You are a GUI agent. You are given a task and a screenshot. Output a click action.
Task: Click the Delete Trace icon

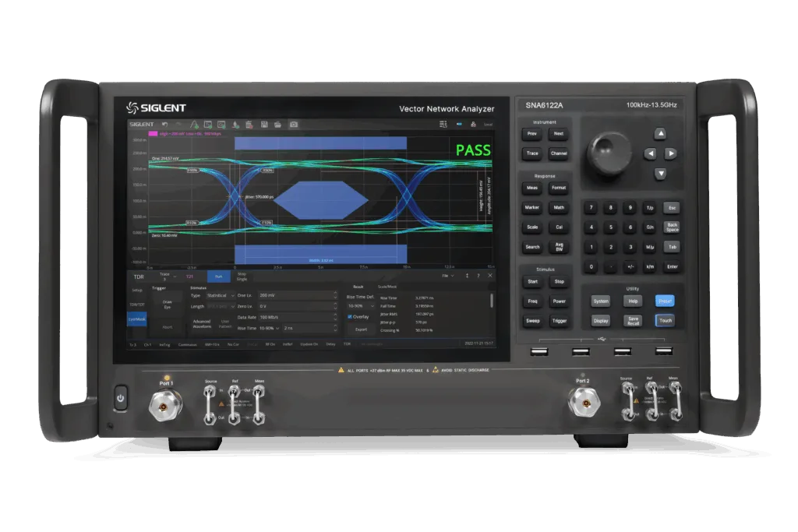tap(249, 124)
